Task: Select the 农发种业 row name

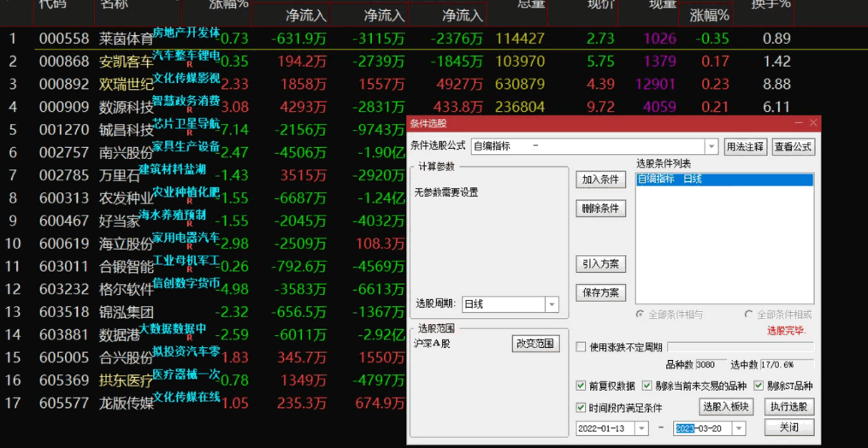Action: 127,198
